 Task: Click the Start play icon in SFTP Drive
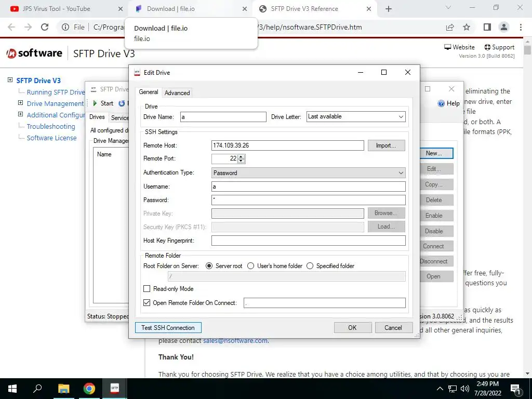pos(95,103)
